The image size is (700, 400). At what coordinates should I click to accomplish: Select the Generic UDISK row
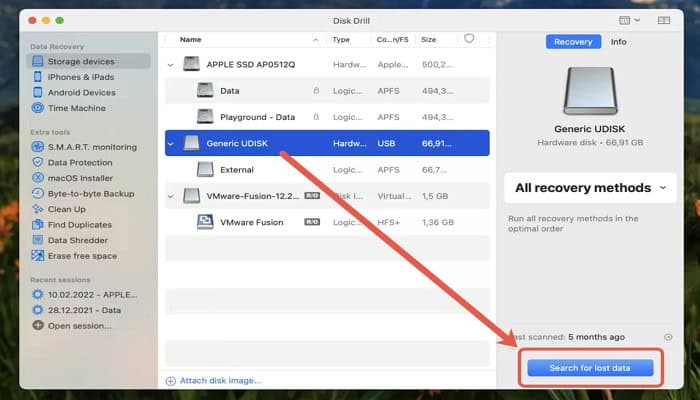pos(327,143)
